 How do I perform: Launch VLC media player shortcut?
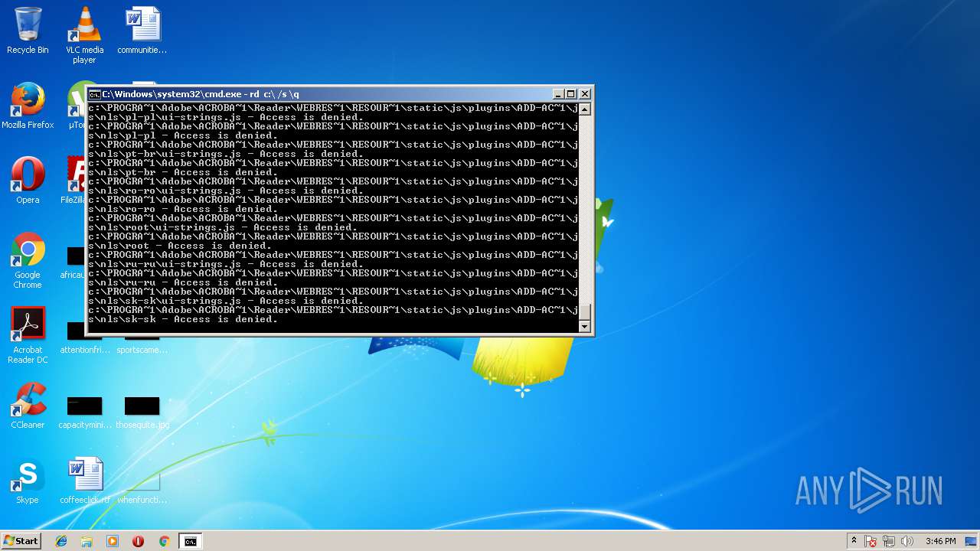(x=84, y=35)
